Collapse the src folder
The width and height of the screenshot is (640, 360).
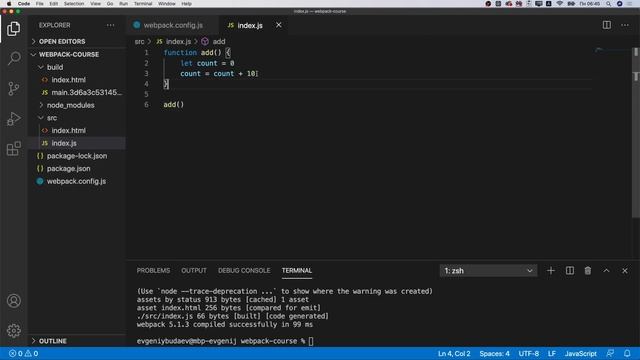(77, 118)
